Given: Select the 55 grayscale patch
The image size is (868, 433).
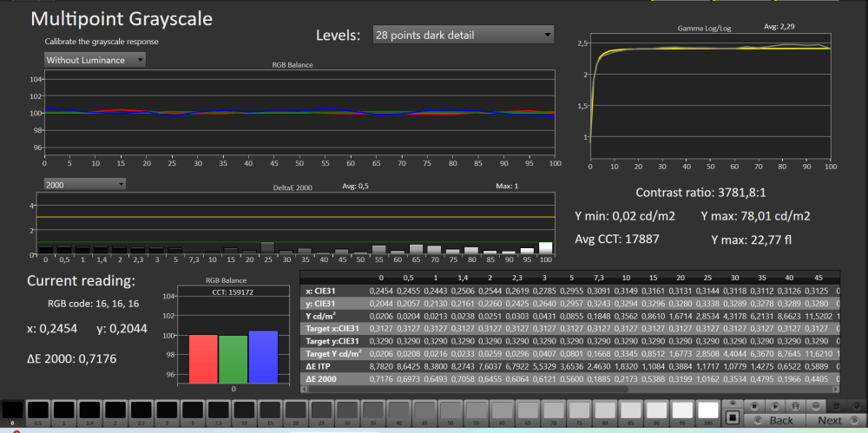Looking at the screenshot, I should [x=477, y=414].
